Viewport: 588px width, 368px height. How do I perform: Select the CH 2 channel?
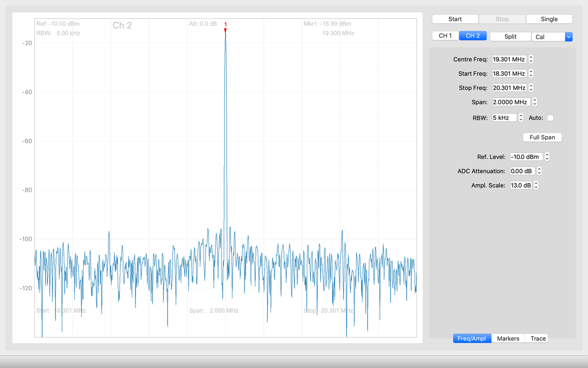click(473, 36)
